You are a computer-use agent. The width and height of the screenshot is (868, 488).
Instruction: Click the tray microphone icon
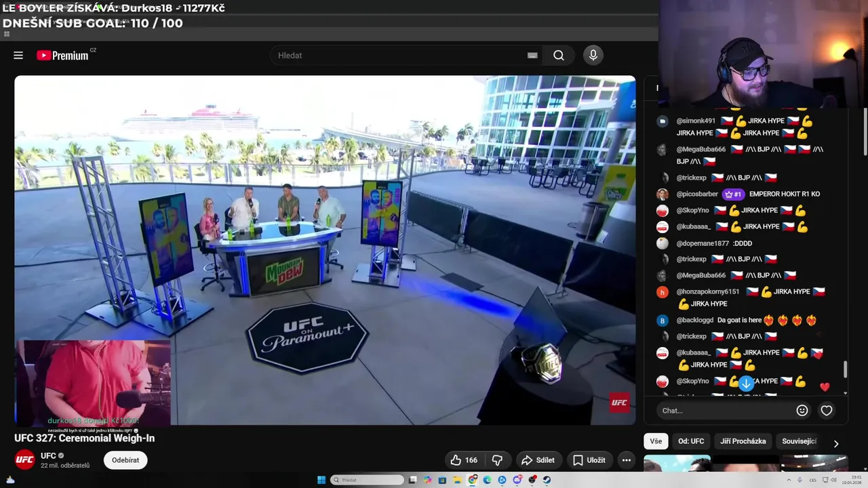pyautogui.click(x=800, y=480)
